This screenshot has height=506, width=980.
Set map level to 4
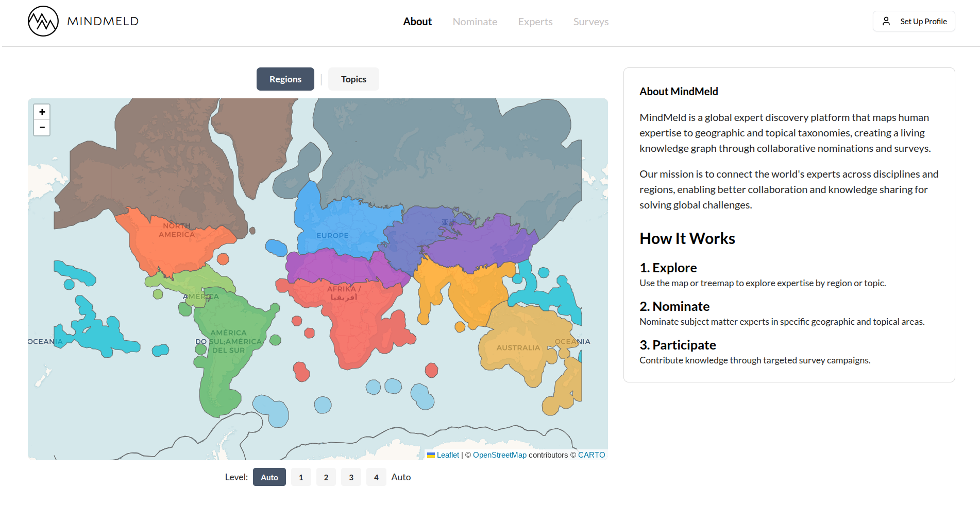point(376,477)
